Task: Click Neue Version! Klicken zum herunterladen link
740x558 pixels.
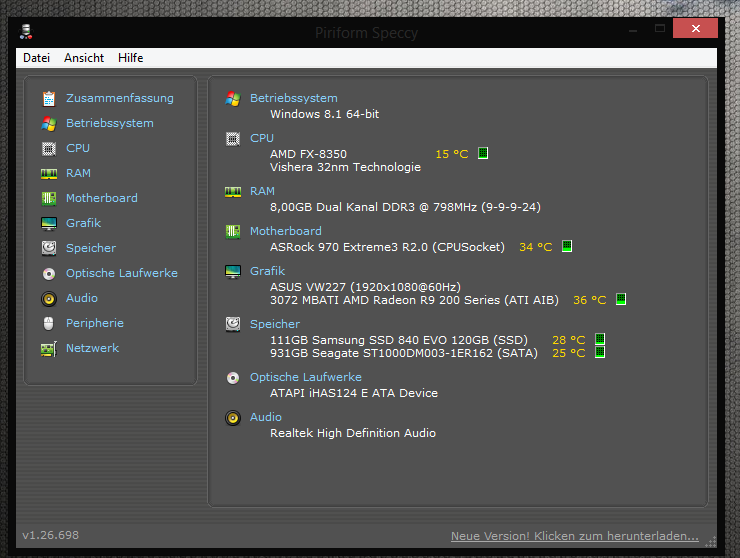Action: point(575,536)
